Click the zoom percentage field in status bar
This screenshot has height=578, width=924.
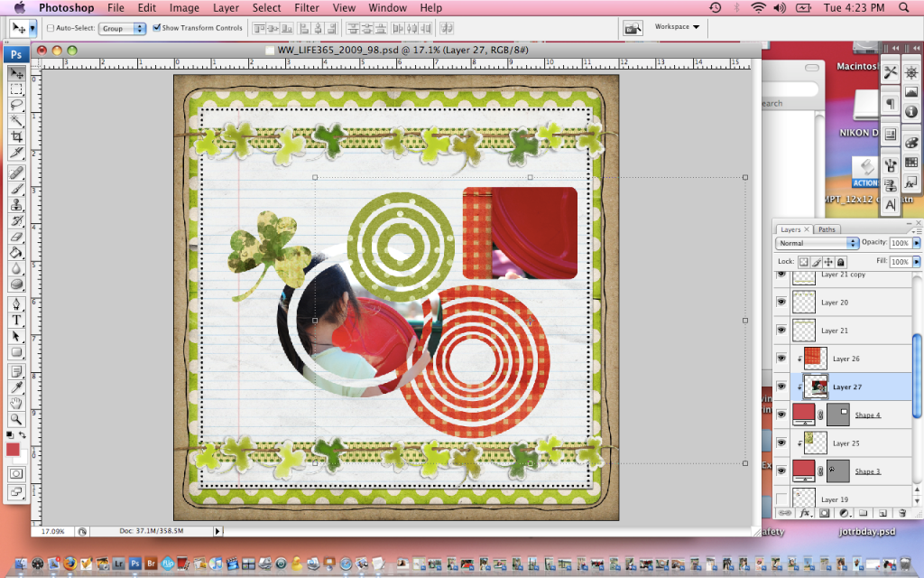pos(53,531)
